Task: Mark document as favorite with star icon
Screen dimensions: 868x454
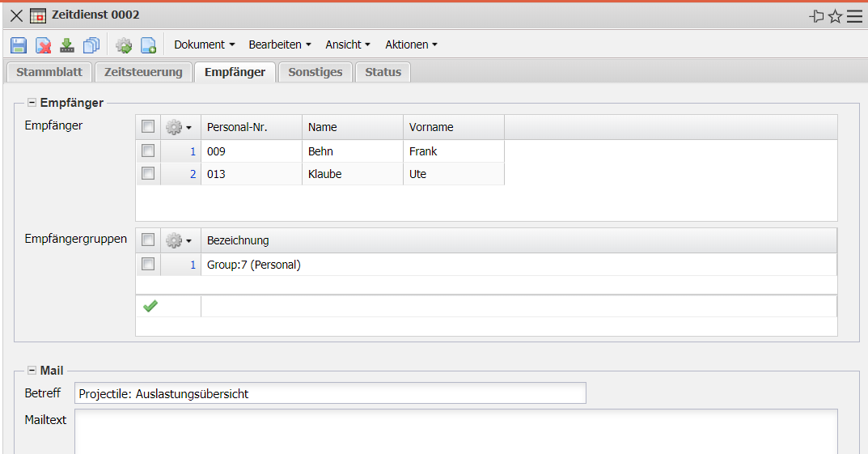Action: coord(836,16)
